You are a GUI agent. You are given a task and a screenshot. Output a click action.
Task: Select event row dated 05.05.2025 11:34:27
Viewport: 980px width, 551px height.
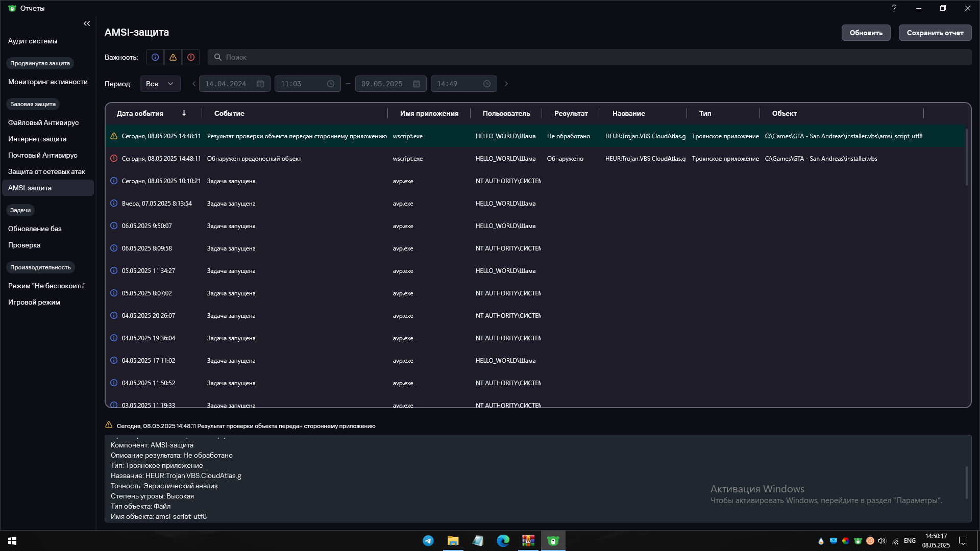(535, 271)
